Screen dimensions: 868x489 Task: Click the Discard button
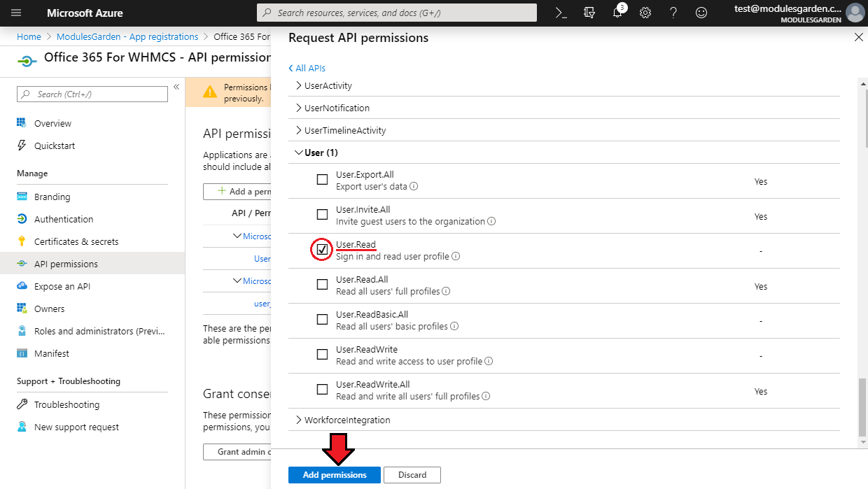coord(412,475)
